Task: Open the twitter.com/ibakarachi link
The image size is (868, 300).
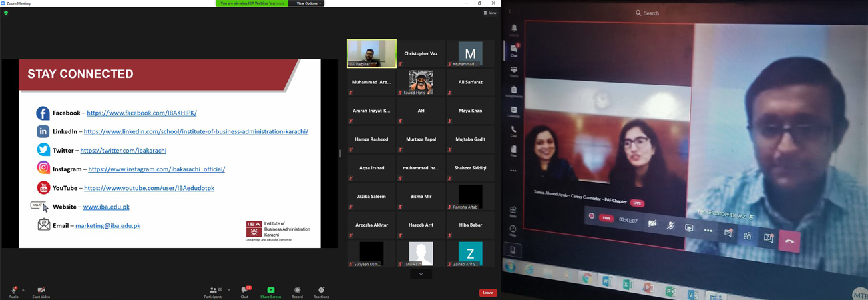Action: tap(123, 151)
